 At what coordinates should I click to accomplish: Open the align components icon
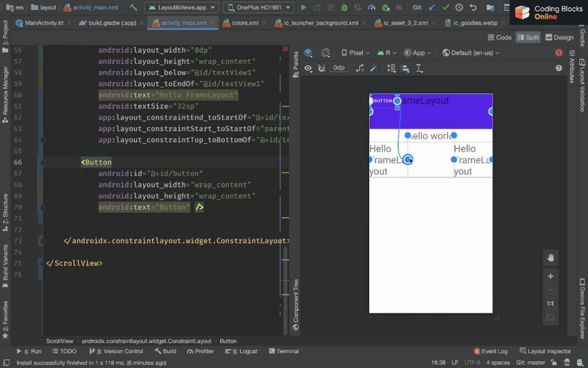[x=405, y=68]
